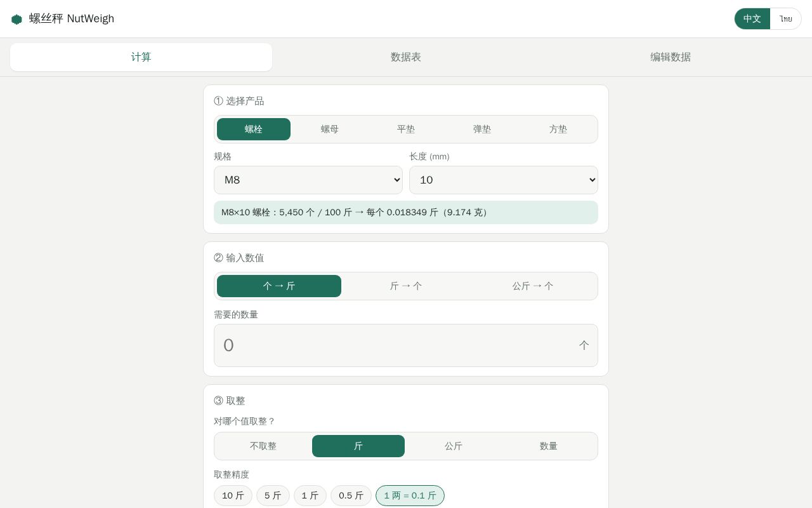The width and height of the screenshot is (812, 508).
Task: Pick 10 斤 rounding precision
Action: 233,495
